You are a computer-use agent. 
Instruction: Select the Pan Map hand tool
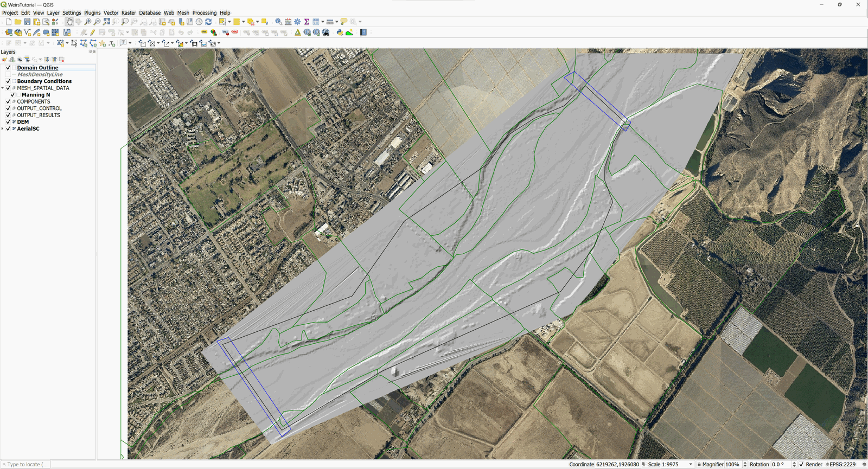[69, 22]
